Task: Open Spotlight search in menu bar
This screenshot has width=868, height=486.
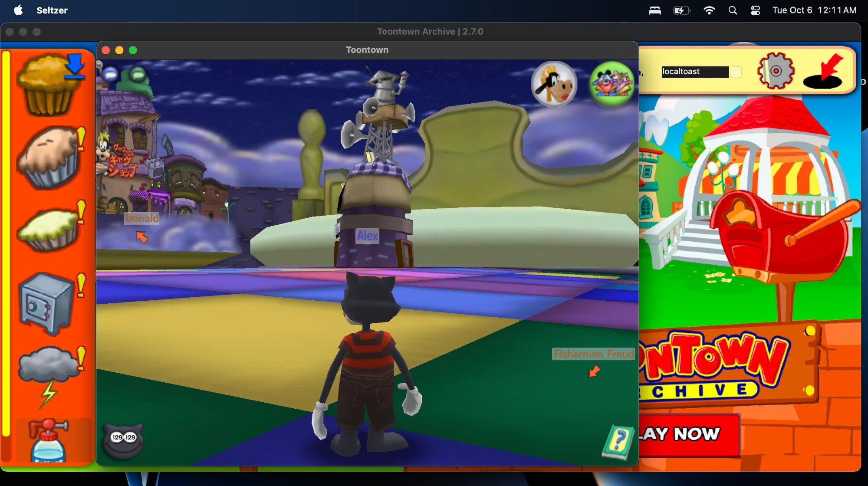Action: tap(733, 10)
